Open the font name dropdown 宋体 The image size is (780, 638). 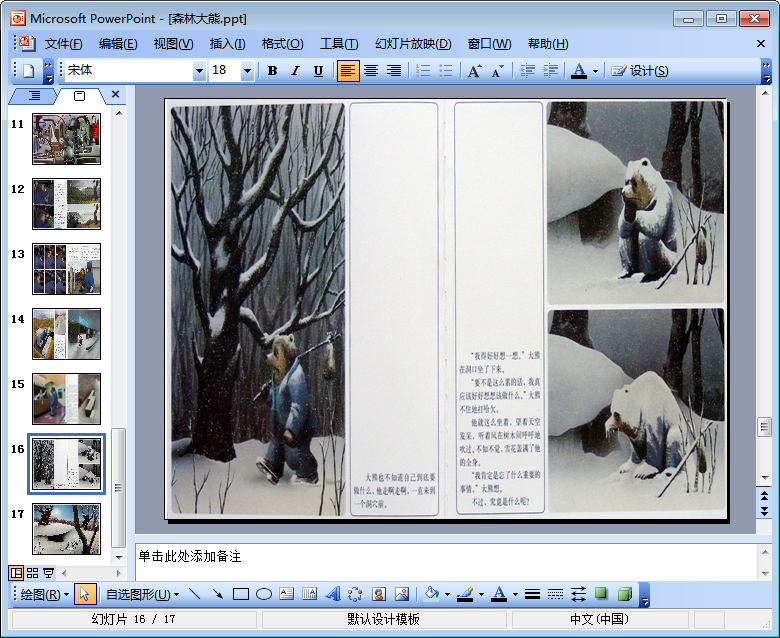199,71
